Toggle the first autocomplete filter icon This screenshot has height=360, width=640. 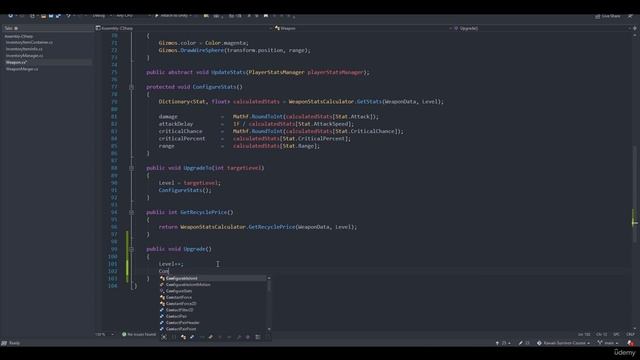point(164,337)
